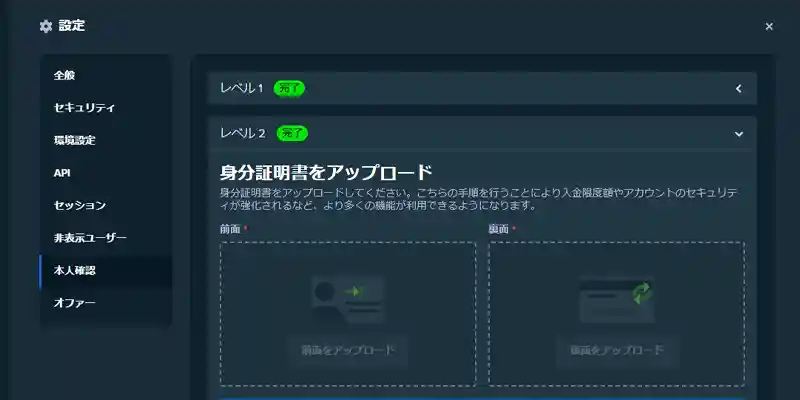Expand レベル1 using its arrow
This screenshot has width=800, height=400.
739,89
